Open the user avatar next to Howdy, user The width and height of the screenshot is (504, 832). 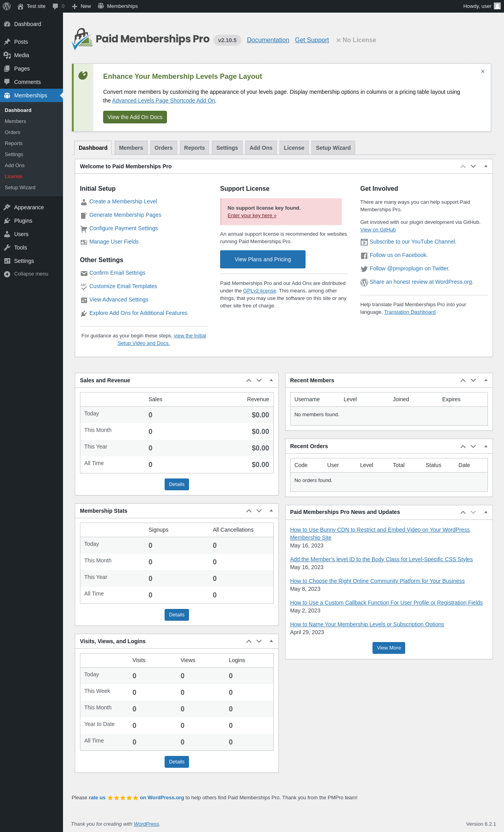point(497,6)
